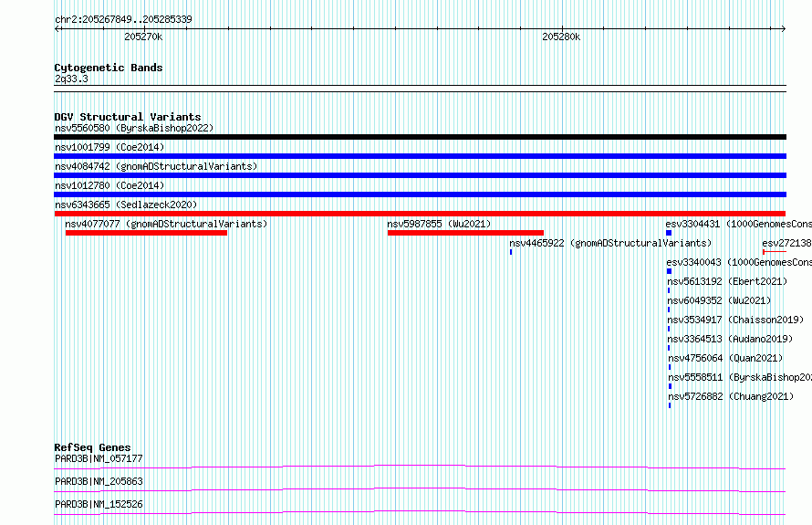Select the 2q33.3 cytogenetic band label
The width and height of the screenshot is (812, 525).
click(71, 79)
